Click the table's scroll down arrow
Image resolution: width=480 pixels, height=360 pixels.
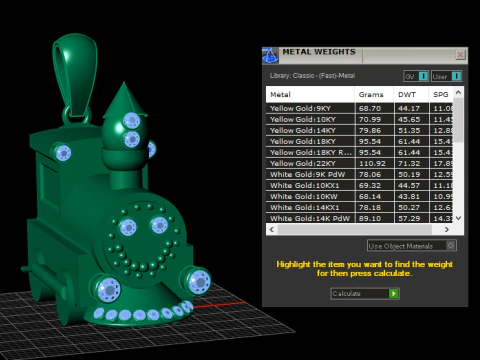[x=458, y=218]
